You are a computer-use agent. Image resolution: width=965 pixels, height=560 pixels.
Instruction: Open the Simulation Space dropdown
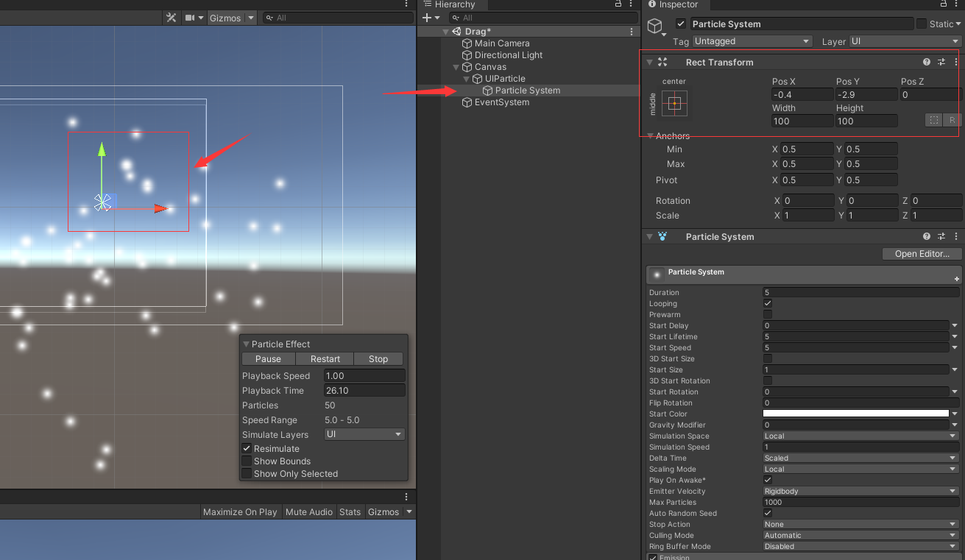click(860, 436)
